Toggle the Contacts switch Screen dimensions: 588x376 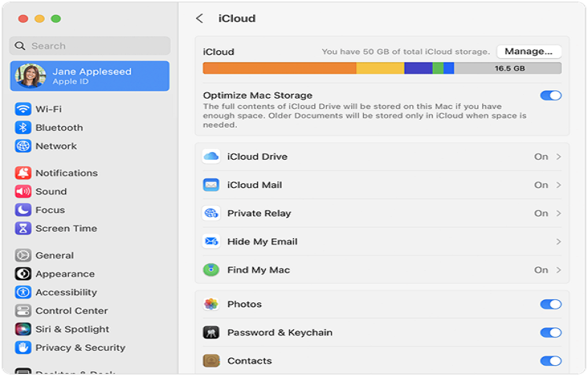(x=550, y=361)
